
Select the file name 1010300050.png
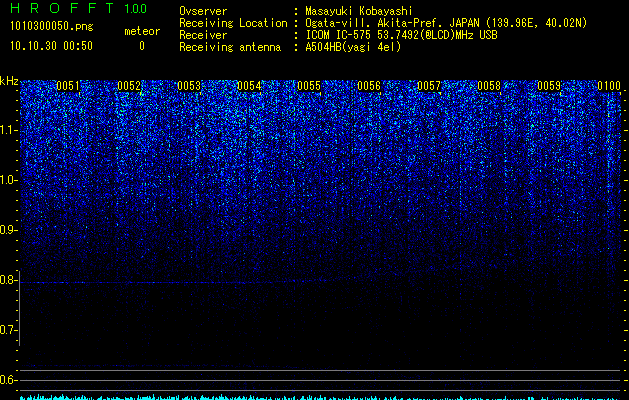[51, 26]
